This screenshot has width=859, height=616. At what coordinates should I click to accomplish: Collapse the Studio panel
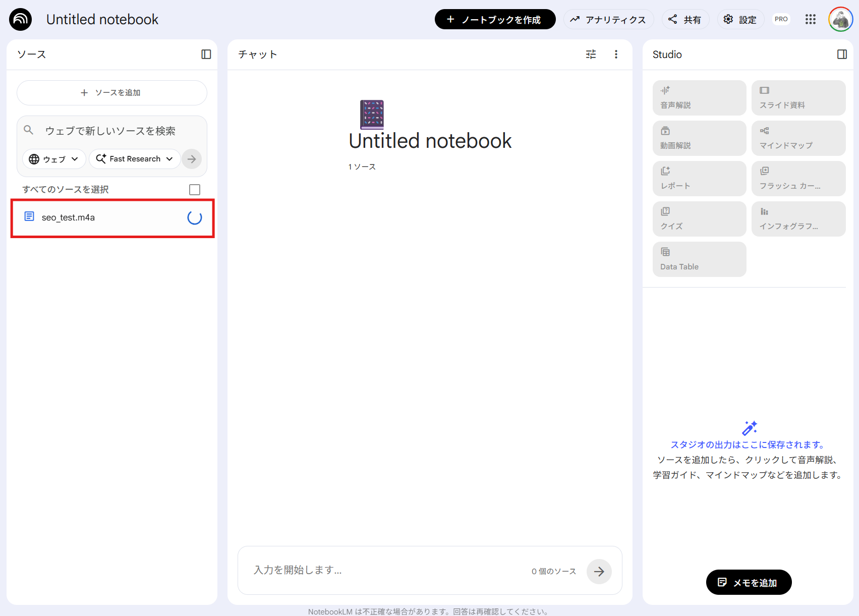pyautogui.click(x=842, y=54)
